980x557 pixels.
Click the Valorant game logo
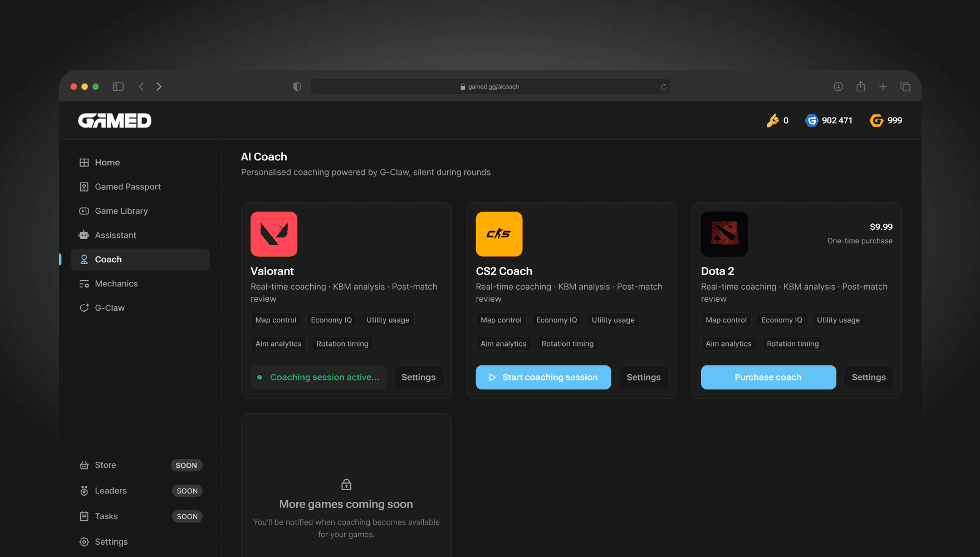(274, 234)
